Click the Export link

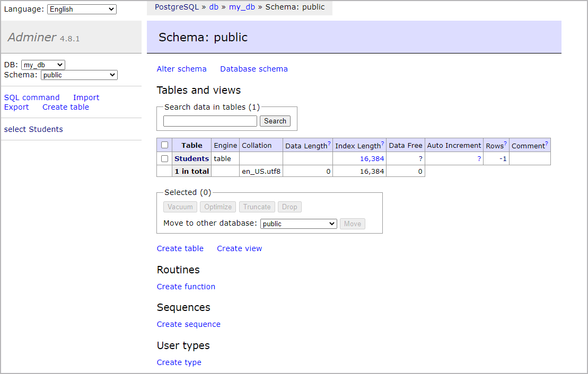[16, 107]
